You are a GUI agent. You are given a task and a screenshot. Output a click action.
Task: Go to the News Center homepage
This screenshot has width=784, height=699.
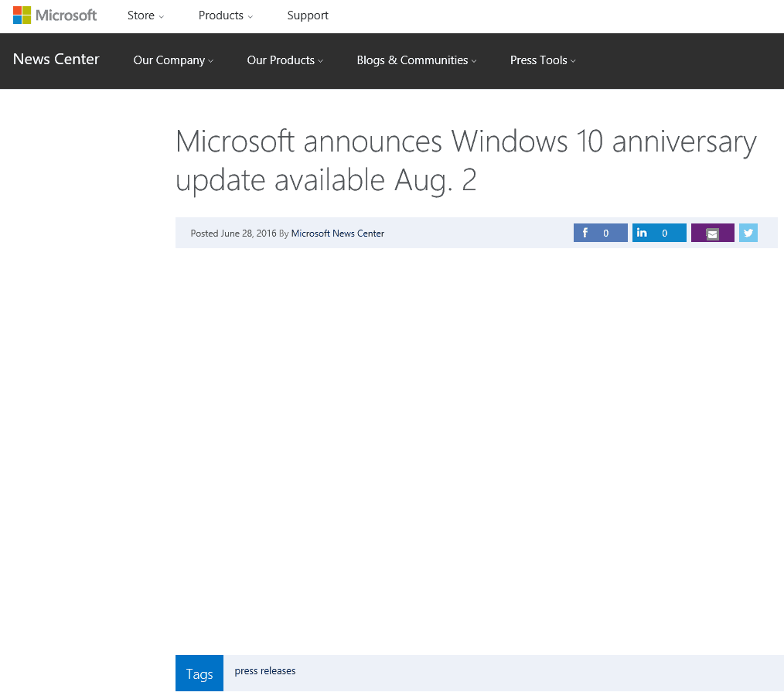click(56, 60)
